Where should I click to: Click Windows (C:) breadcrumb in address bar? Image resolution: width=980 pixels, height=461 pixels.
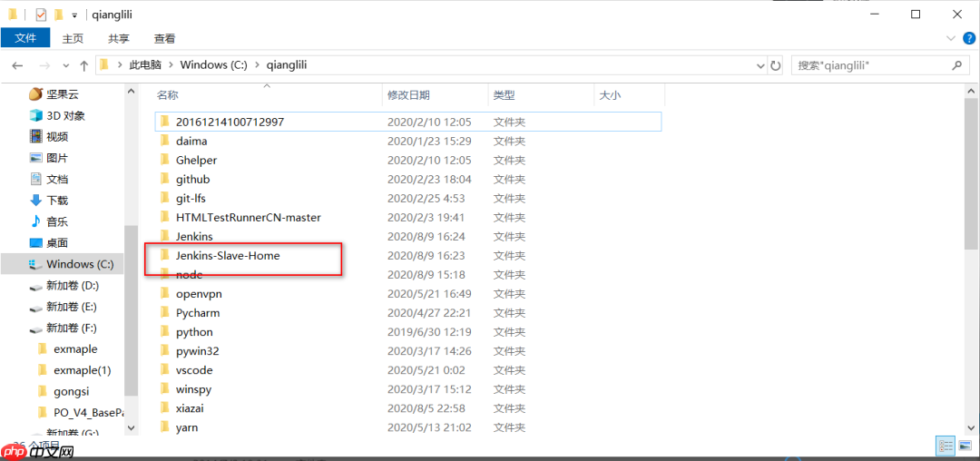214,64
